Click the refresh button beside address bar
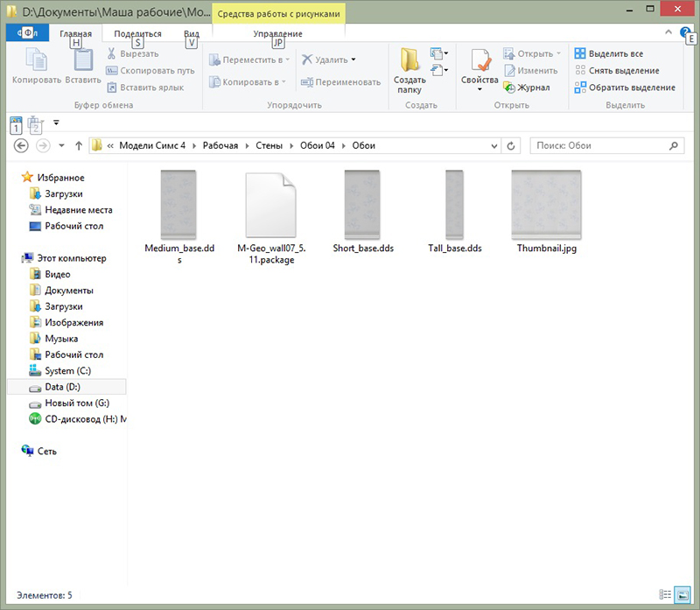 click(x=512, y=145)
